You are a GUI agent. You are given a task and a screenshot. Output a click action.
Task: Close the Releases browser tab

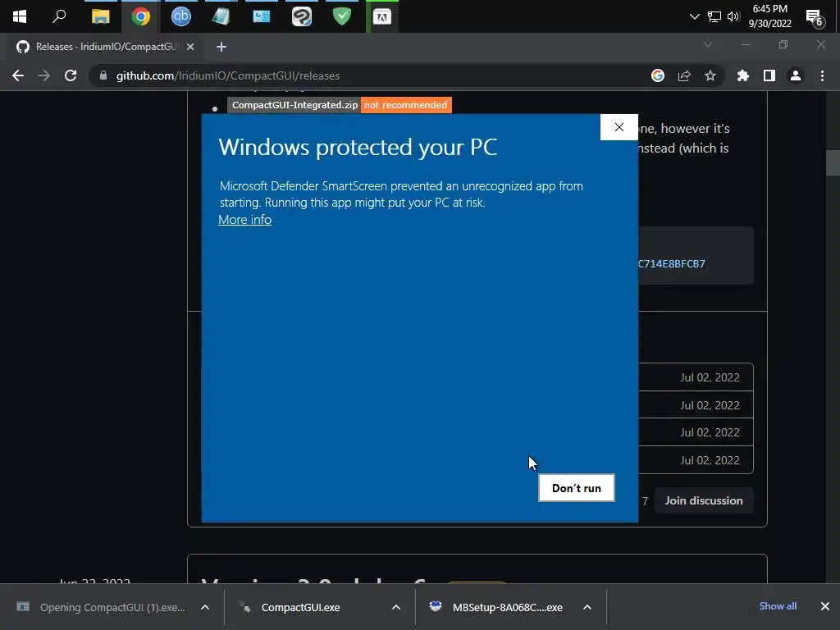point(190,47)
